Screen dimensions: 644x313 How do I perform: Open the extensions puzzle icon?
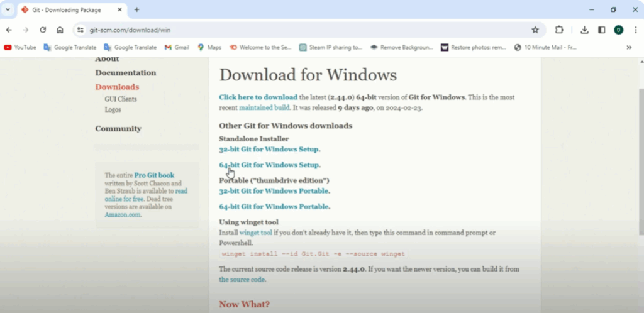point(559,30)
